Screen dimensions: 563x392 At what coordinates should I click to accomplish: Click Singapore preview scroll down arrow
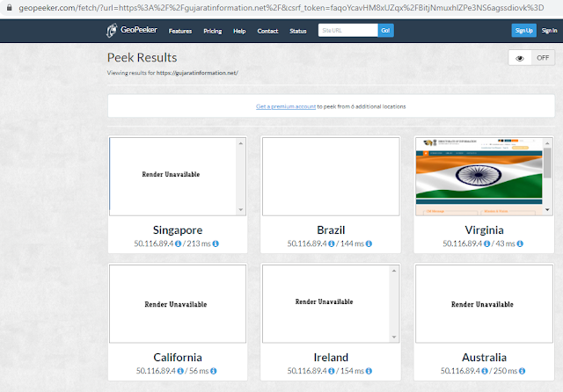240,210
